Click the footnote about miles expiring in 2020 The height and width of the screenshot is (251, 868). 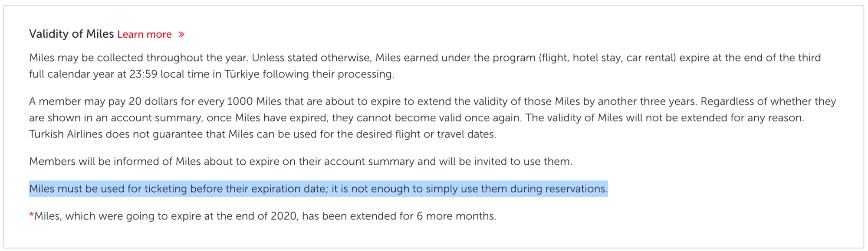(x=265, y=216)
